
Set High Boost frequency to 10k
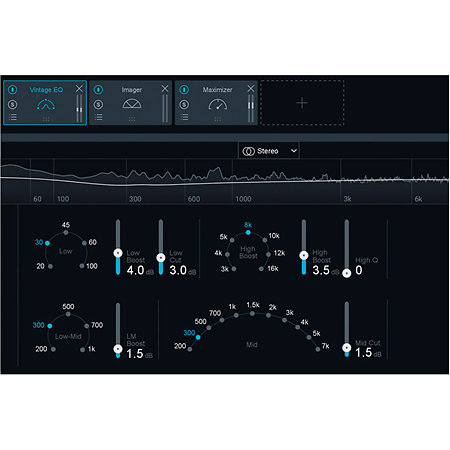265,240
